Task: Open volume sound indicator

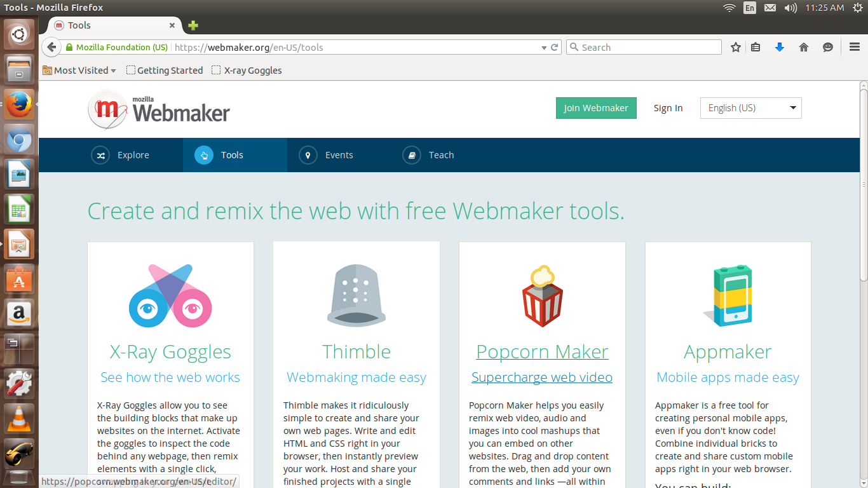Action: [x=790, y=8]
